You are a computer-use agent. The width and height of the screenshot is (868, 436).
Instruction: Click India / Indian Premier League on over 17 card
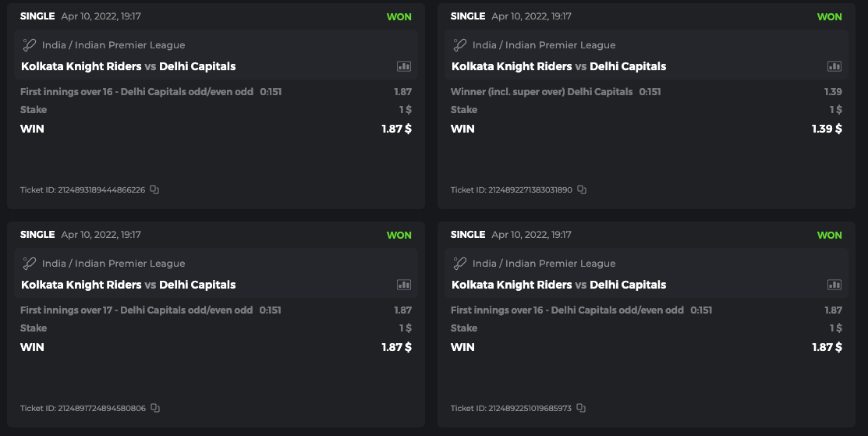113,264
